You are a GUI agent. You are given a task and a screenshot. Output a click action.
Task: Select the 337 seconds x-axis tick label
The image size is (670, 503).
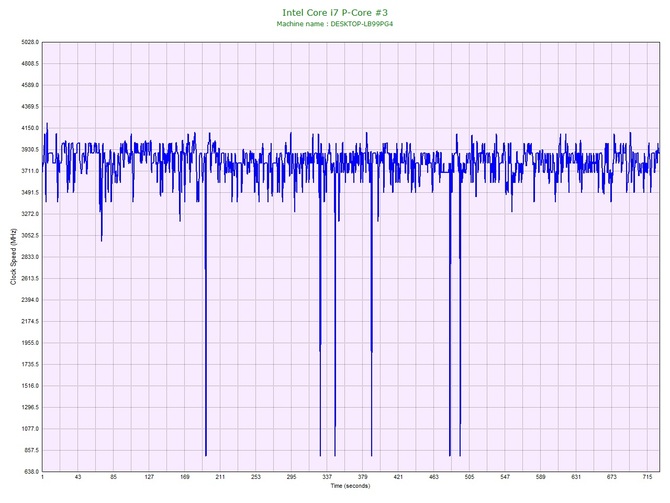point(327,478)
